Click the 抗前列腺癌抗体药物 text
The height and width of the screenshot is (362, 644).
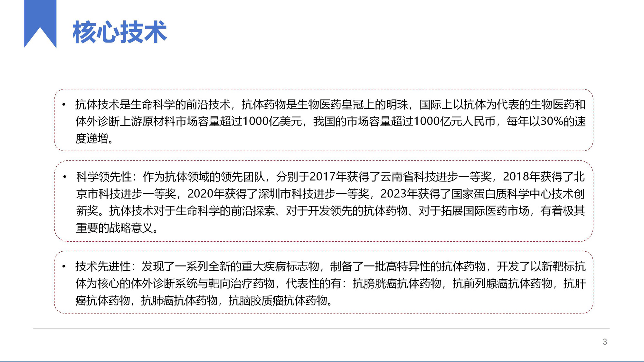(x=502, y=283)
